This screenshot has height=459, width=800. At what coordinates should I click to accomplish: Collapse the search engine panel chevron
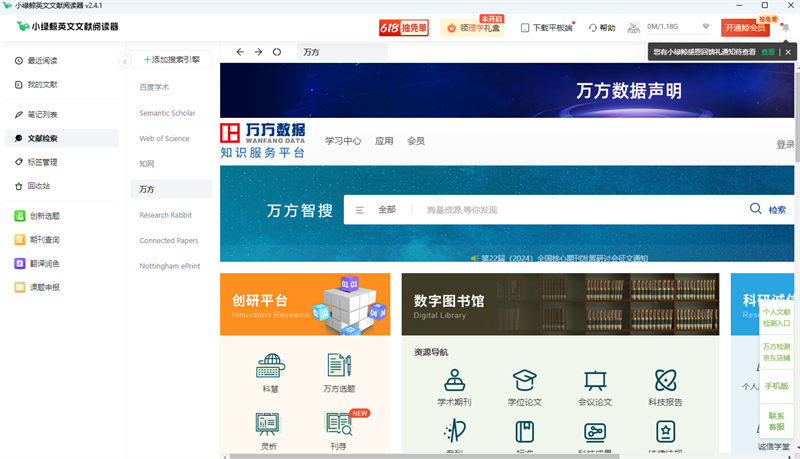pos(125,62)
